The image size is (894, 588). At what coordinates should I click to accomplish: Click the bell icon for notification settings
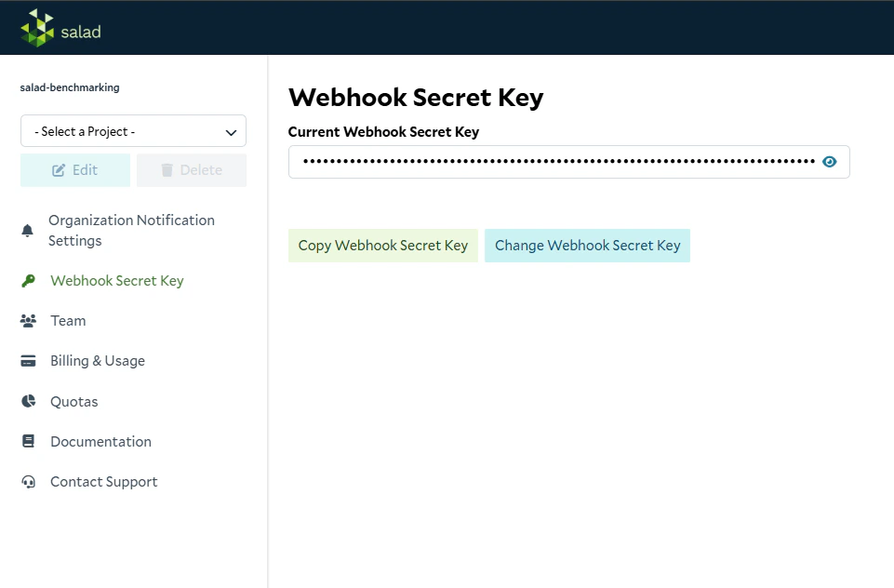click(x=28, y=230)
